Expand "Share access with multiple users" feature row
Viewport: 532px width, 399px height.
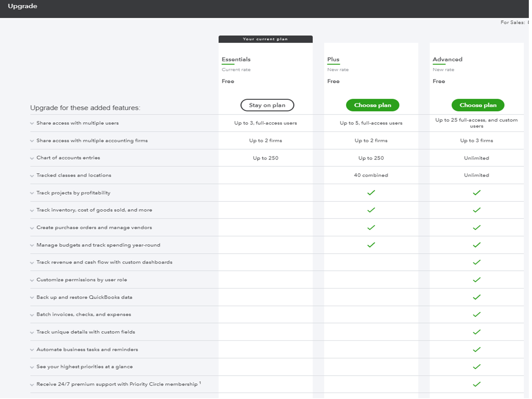coord(32,123)
